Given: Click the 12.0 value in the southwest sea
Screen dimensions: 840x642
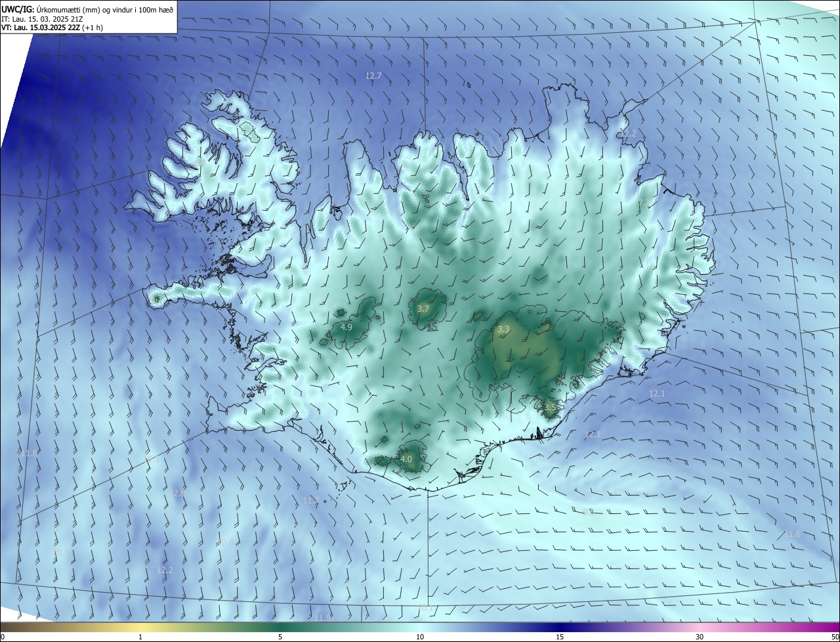Looking at the screenshot, I should (178, 493).
